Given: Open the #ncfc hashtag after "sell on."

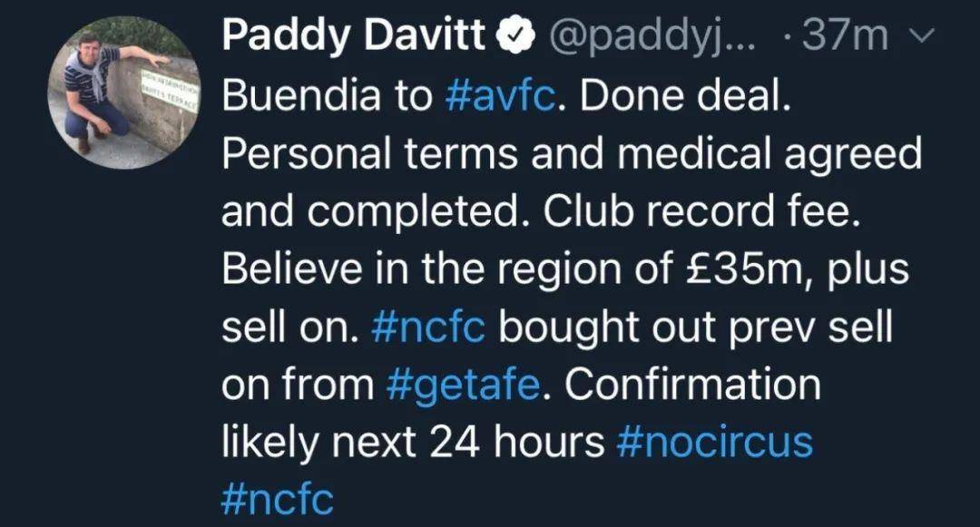Looking at the screenshot, I should click(x=428, y=327).
